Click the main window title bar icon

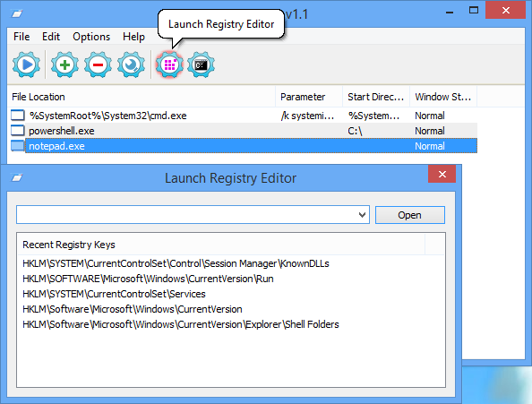(17, 13)
